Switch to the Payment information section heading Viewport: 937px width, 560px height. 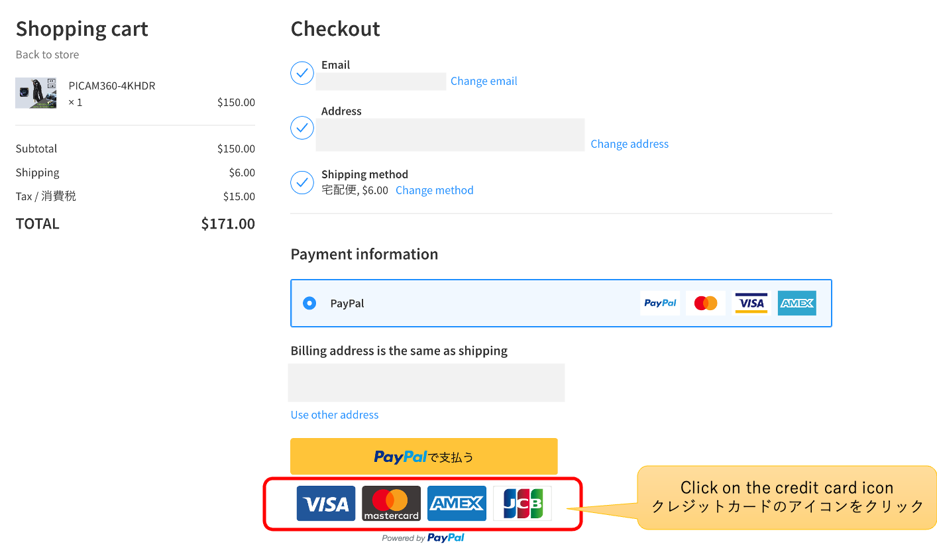(x=364, y=254)
